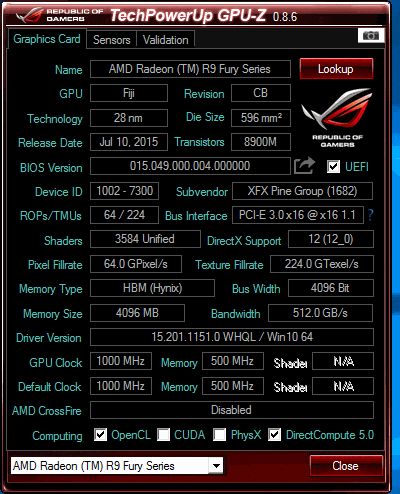Click the Lookup button
This screenshot has height=494, width=400.
[x=336, y=69]
